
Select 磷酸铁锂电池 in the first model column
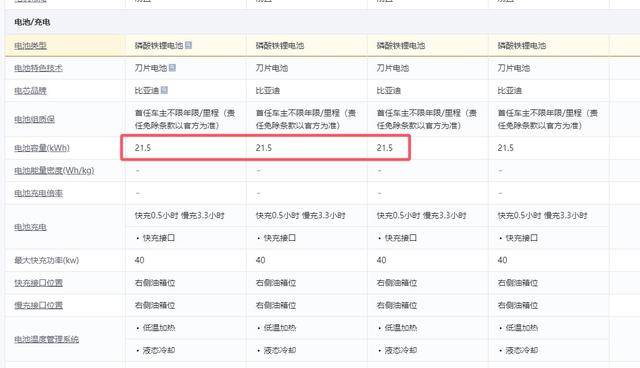pyautogui.click(x=159, y=45)
